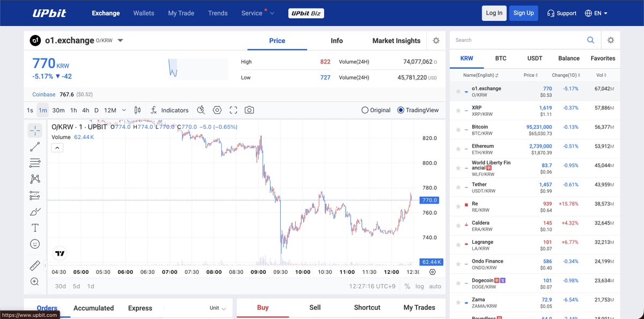The image size is (644, 319).
Task: Select the crosshair cursor tool
Action: tap(35, 130)
